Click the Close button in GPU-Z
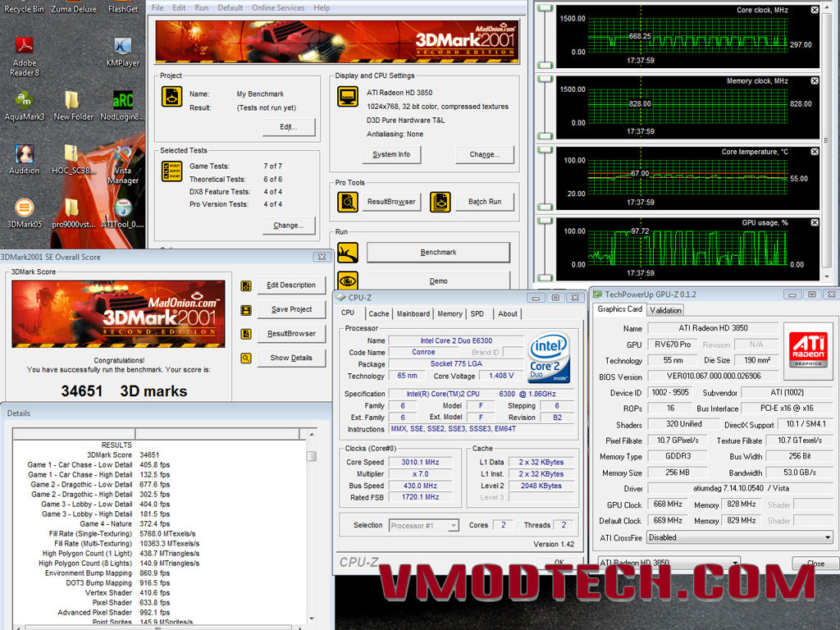840x630 pixels. pos(815,563)
